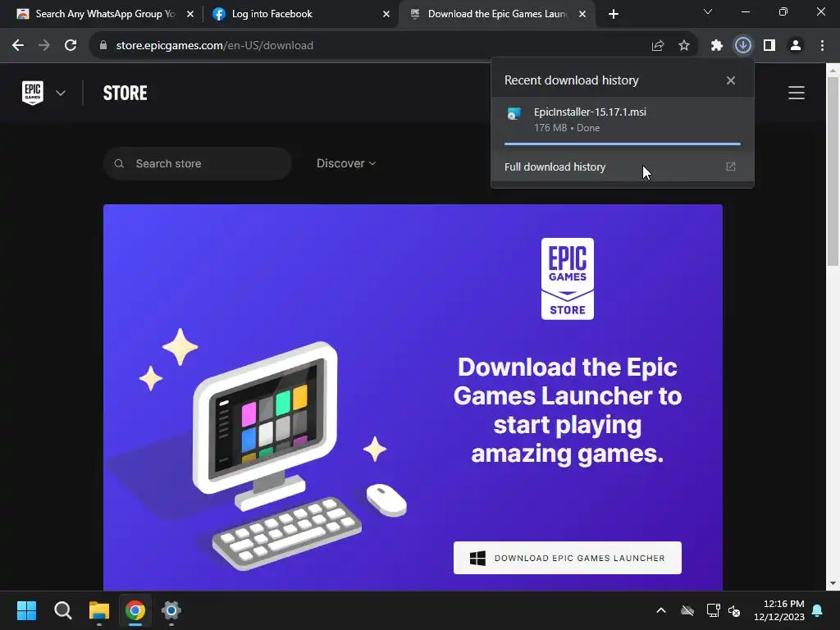Open EpicInstaller-15.17.1.msi from downloads
The image size is (840, 630).
click(623, 120)
